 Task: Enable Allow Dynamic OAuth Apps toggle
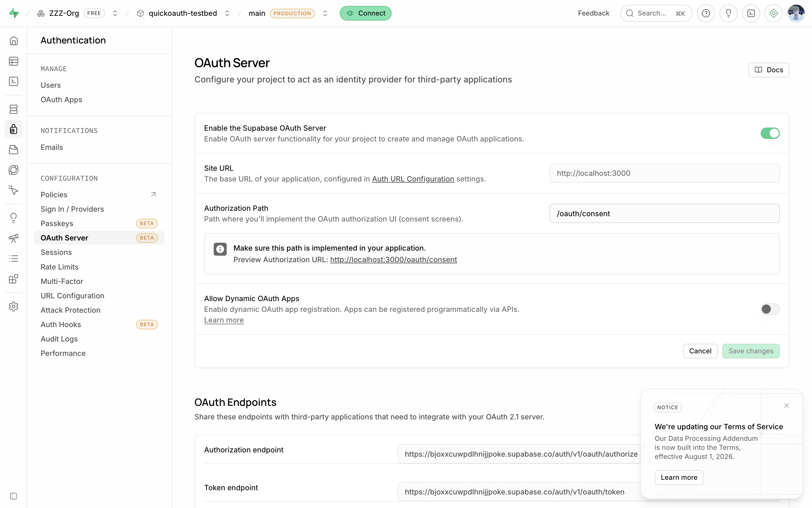[x=770, y=309]
